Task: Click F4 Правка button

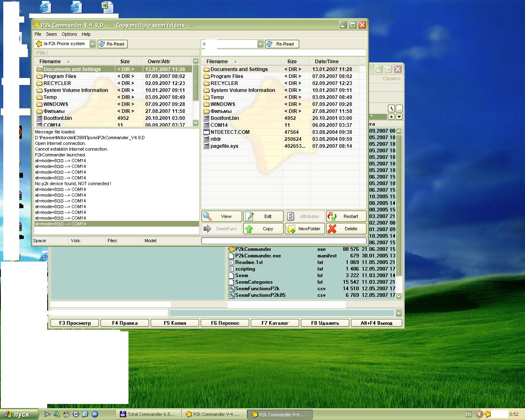Action: (x=125, y=323)
